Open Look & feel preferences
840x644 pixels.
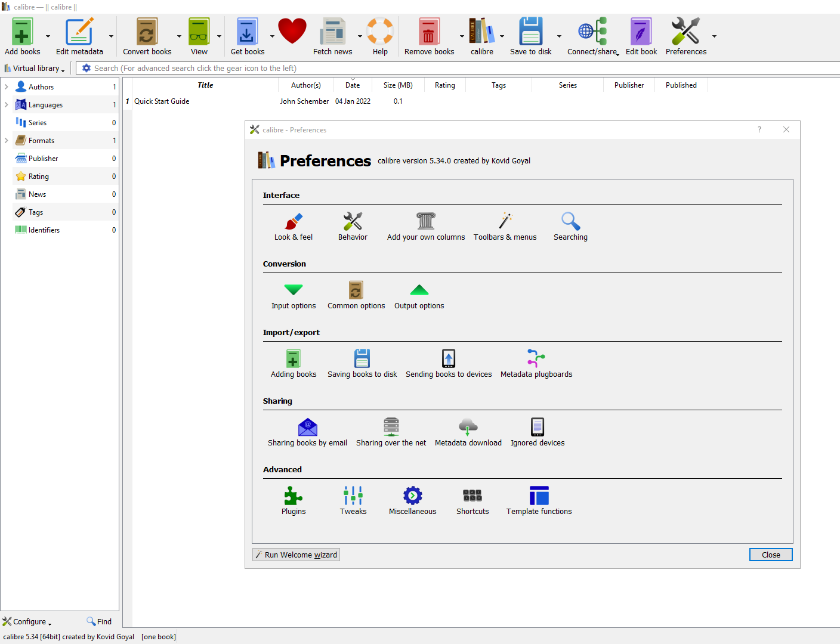pos(293,227)
